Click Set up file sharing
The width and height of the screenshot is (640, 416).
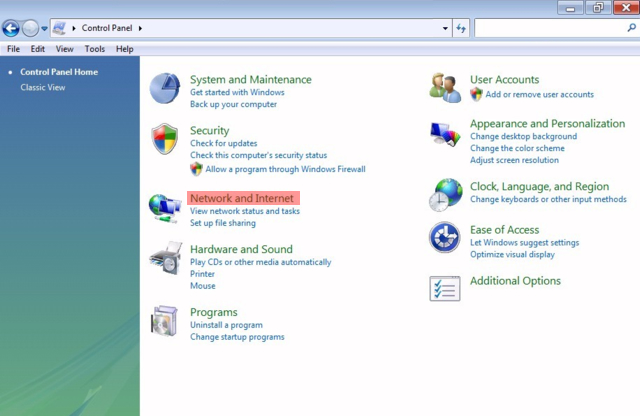(223, 223)
